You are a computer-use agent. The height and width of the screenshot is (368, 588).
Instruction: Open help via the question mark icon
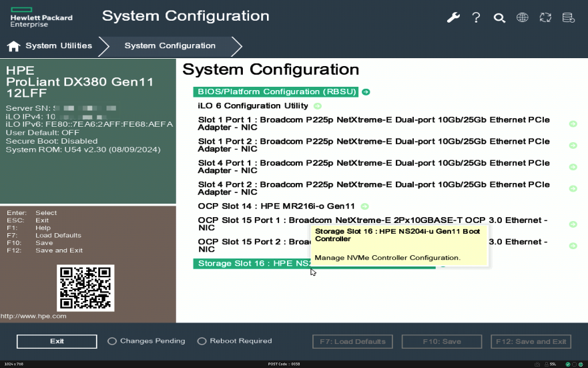click(x=477, y=17)
